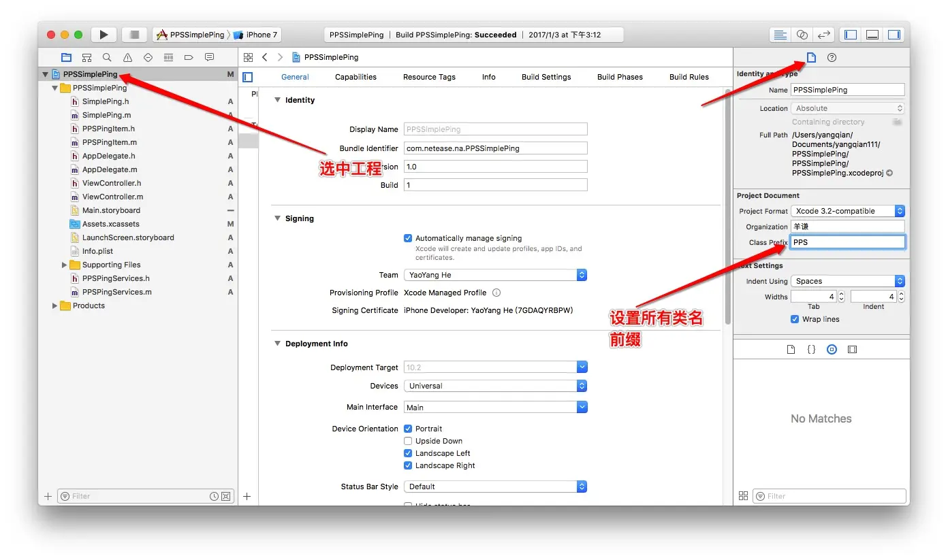Screen dimensions: 948x560
Task: Enable Upside Down orientation checkbox
Action: 408,441
